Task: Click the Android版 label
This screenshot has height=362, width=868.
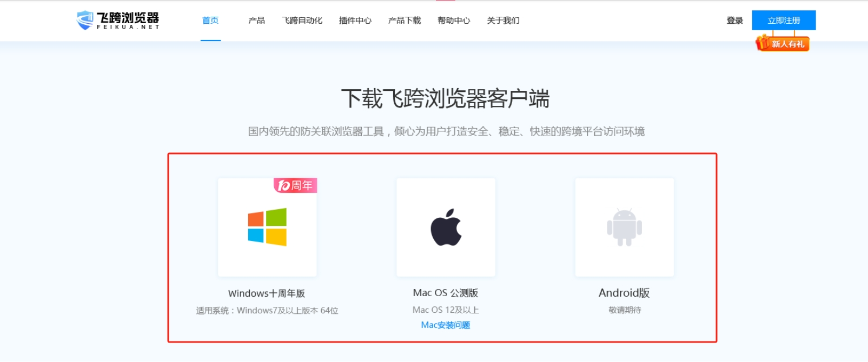Action: [x=624, y=293]
